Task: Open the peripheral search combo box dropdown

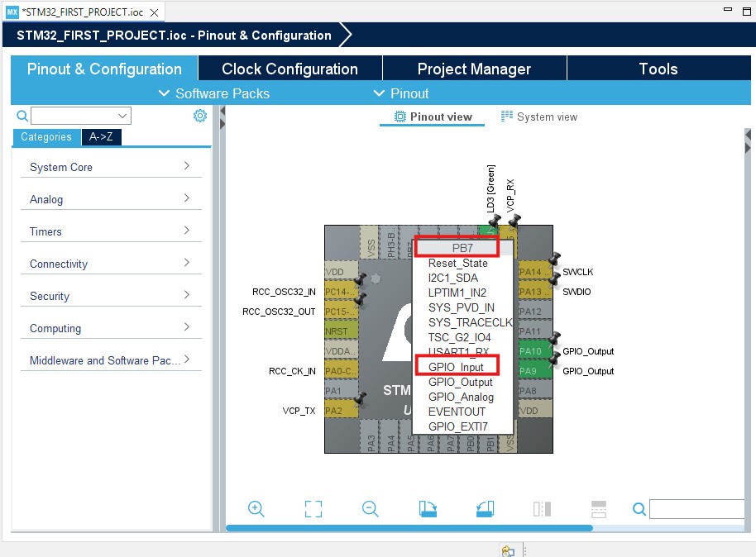Action: click(122, 116)
